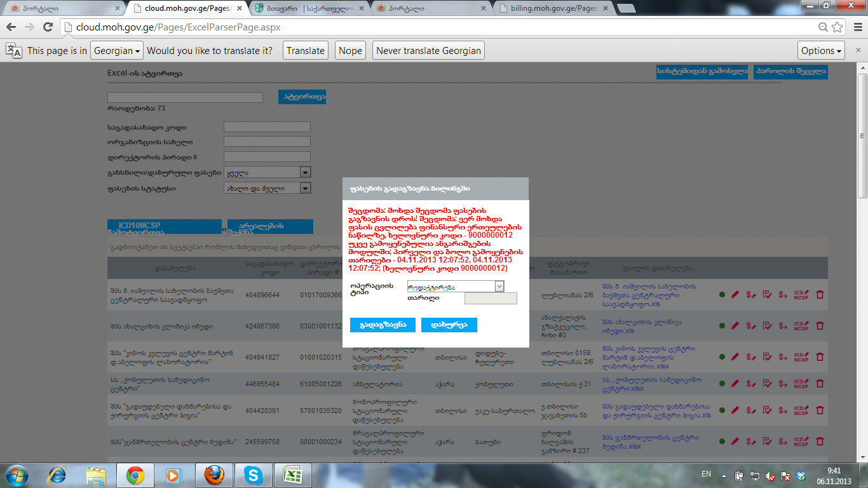Expand the ოპერაციის ტიპი dropdown in dialog

point(499,287)
